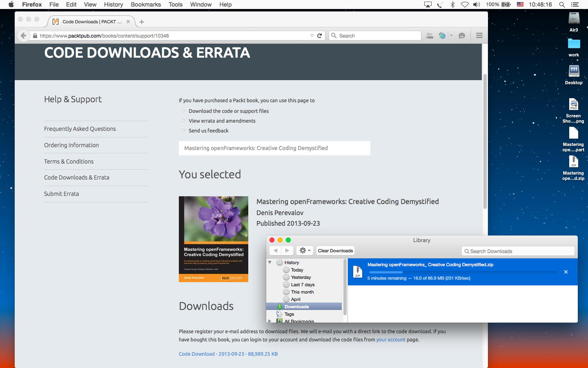Click the zip file icon in the download row
The image size is (588, 368).
(358, 272)
